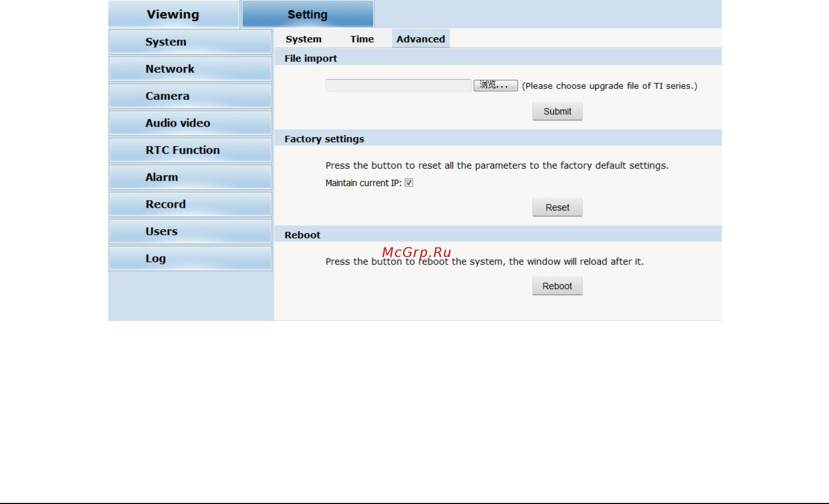Click the upgrade file path field
This screenshot has width=829, height=504.
pyautogui.click(x=398, y=86)
